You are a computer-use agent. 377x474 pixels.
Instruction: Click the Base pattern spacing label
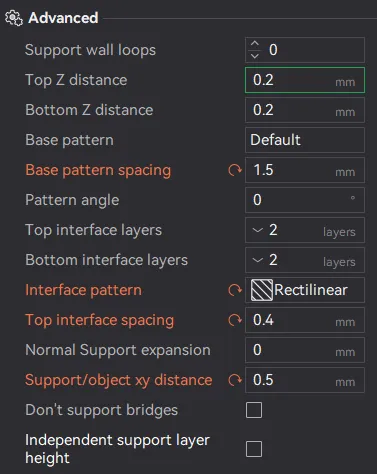coord(98,170)
